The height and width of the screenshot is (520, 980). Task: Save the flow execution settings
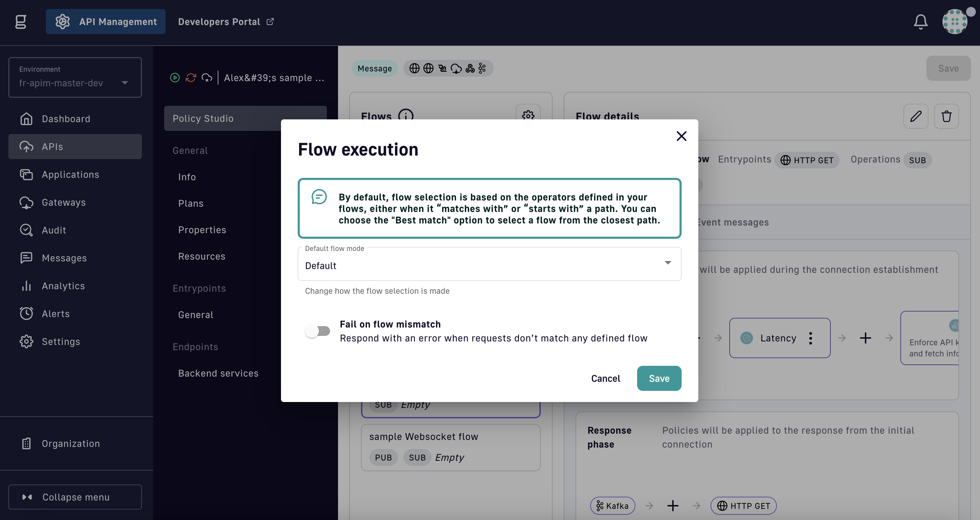click(659, 378)
